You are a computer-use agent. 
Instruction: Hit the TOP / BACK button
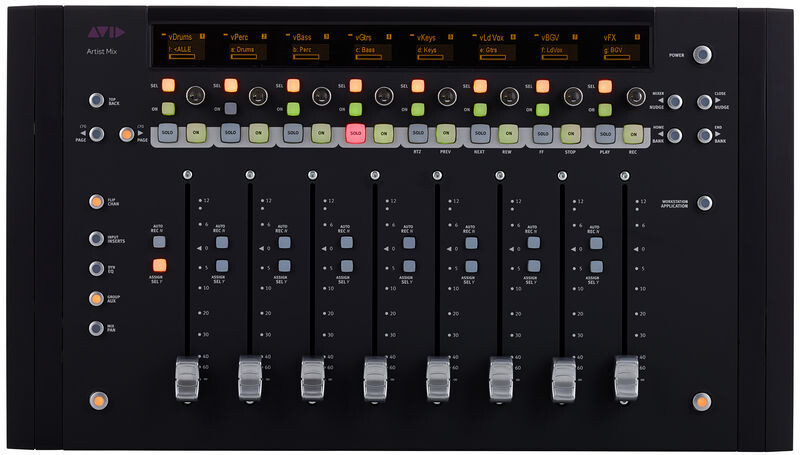coord(96,100)
